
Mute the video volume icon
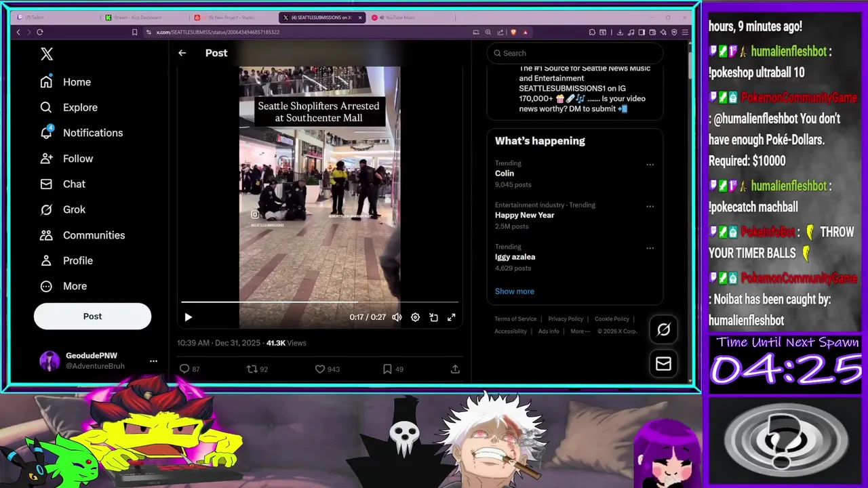click(x=397, y=317)
